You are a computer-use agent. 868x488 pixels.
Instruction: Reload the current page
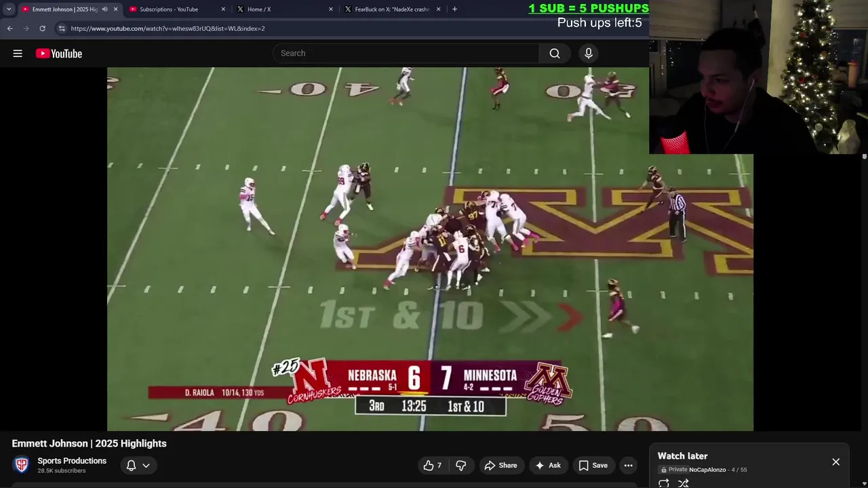pos(42,28)
